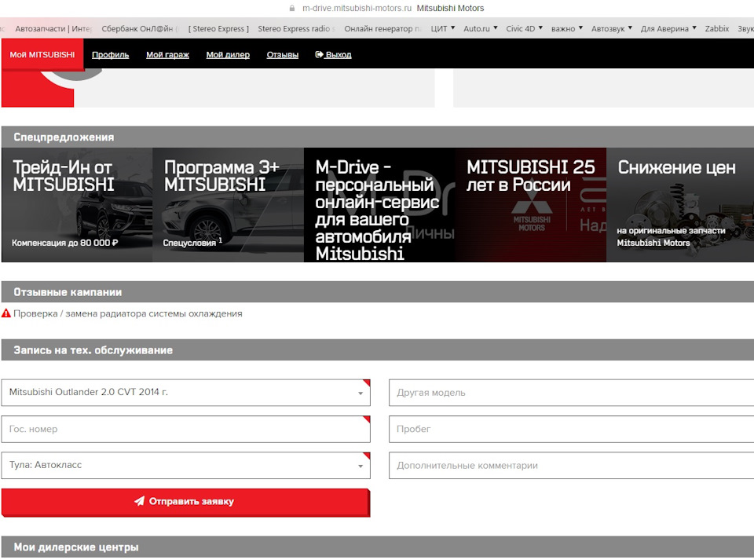Open the Сбербанк ОнЛ@йн bookmark
This screenshot has width=754, height=560.
pyautogui.click(x=140, y=28)
